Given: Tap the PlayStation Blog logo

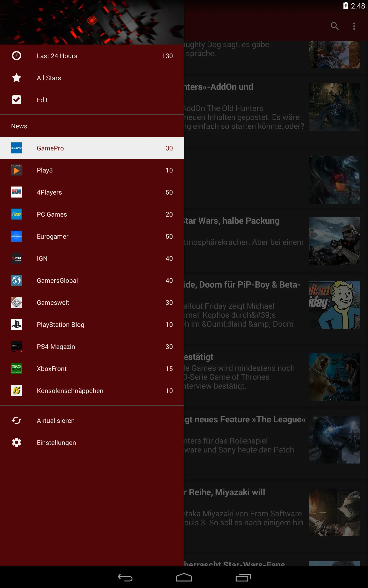Looking at the screenshot, I should (x=17, y=324).
